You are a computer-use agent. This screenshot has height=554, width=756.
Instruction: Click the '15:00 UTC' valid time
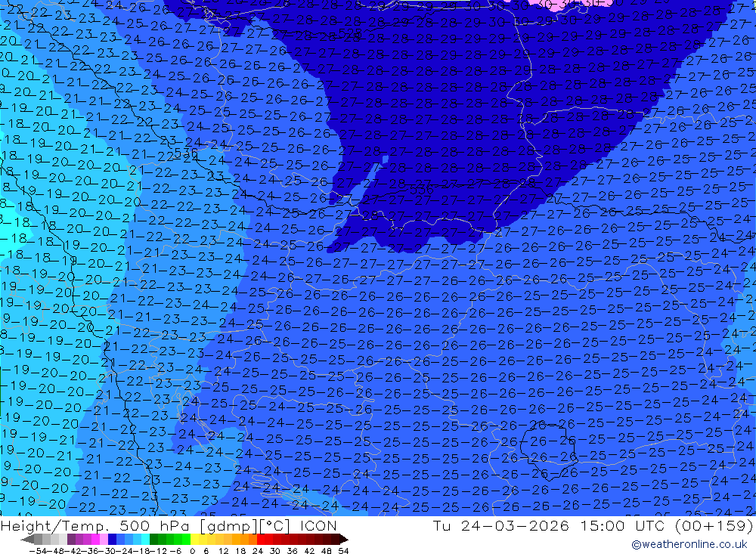622,525
